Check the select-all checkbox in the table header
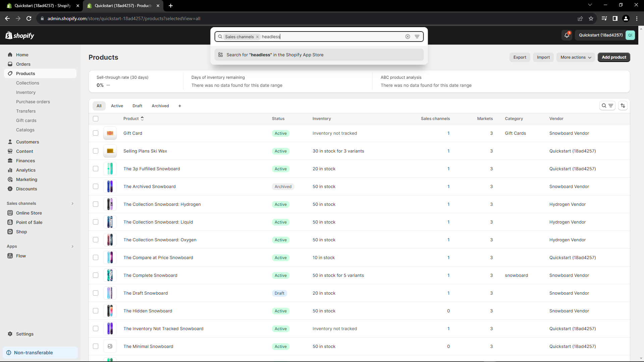The height and width of the screenshot is (362, 644). (x=96, y=119)
